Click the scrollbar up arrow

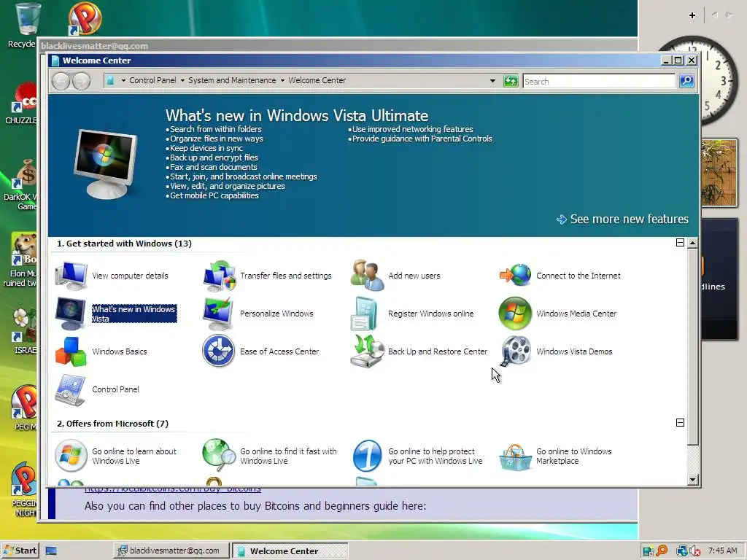click(x=693, y=243)
